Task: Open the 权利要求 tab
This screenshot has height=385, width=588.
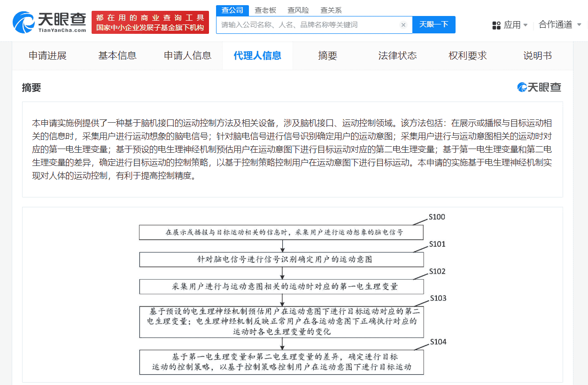Action: tap(467, 55)
